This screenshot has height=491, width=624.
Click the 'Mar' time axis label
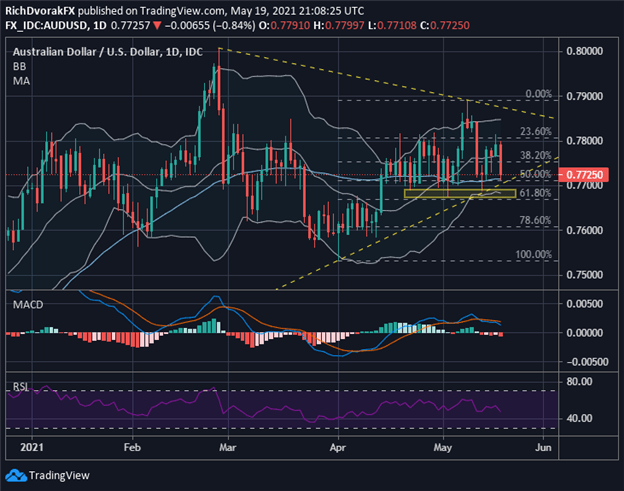[x=228, y=448]
